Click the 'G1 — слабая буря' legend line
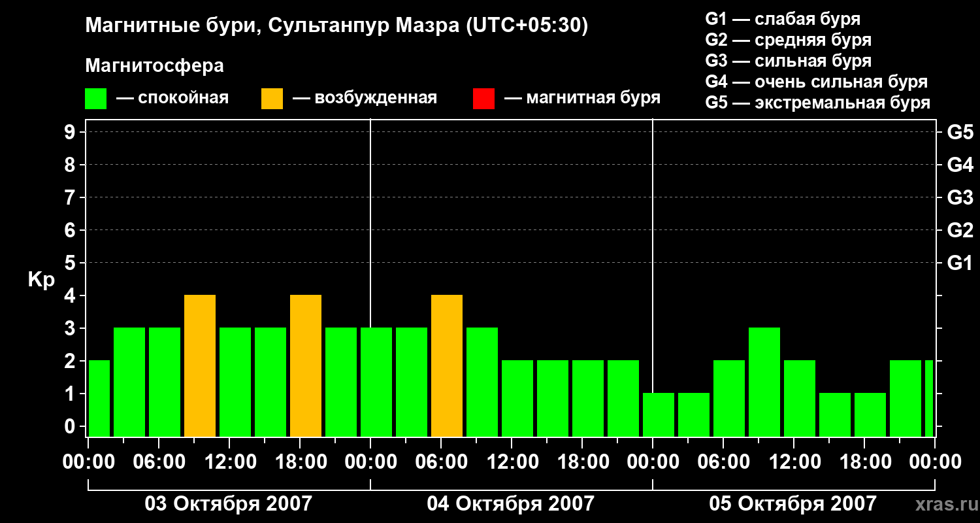The height and width of the screenshot is (523, 980). click(783, 19)
